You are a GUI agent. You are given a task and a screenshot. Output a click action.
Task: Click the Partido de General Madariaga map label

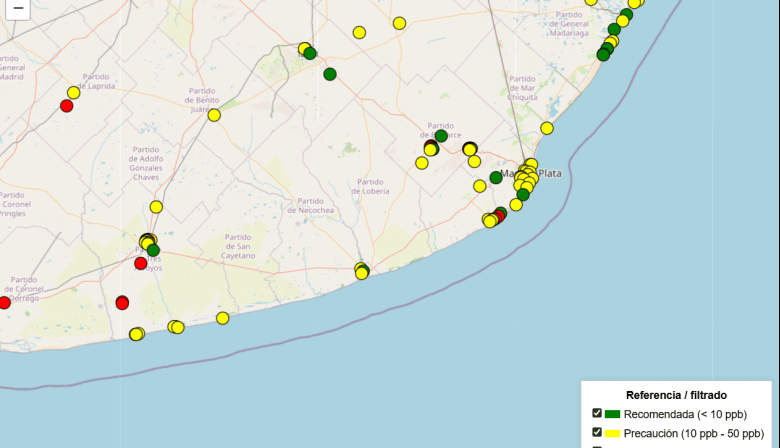[569, 24]
